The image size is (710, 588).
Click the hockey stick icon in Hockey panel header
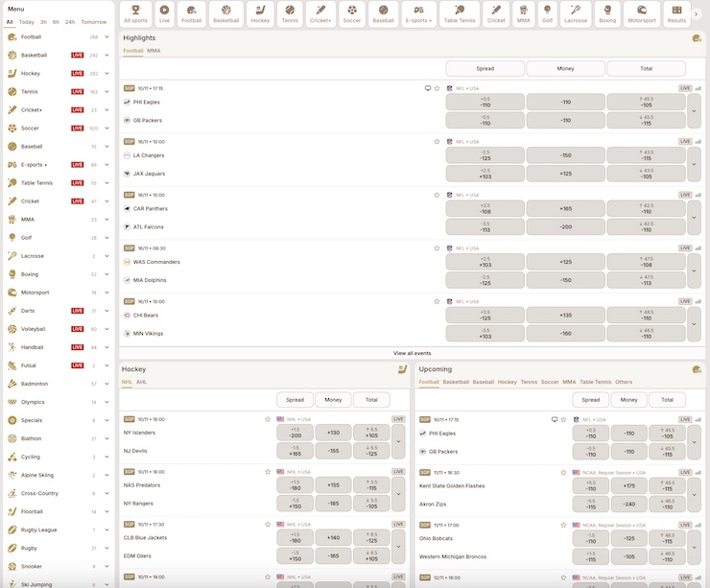(x=402, y=369)
